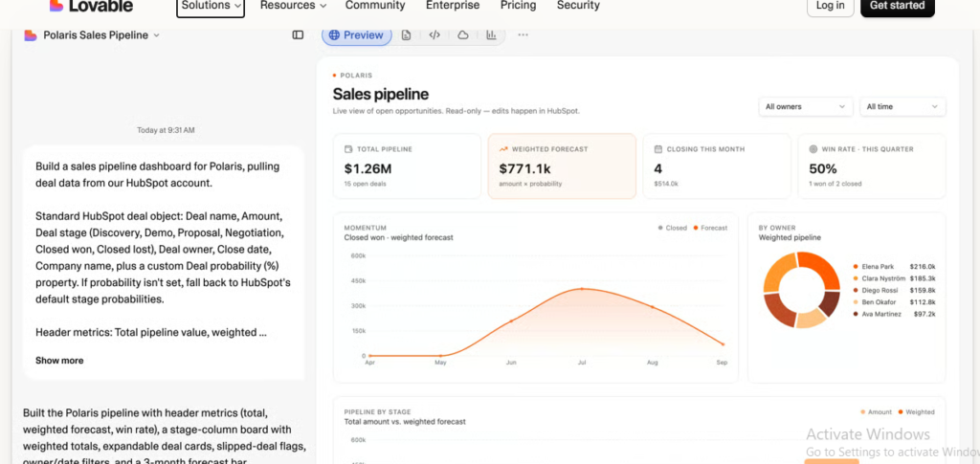Open the document/files view icon
The image size is (980, 464).
(406, 35)
